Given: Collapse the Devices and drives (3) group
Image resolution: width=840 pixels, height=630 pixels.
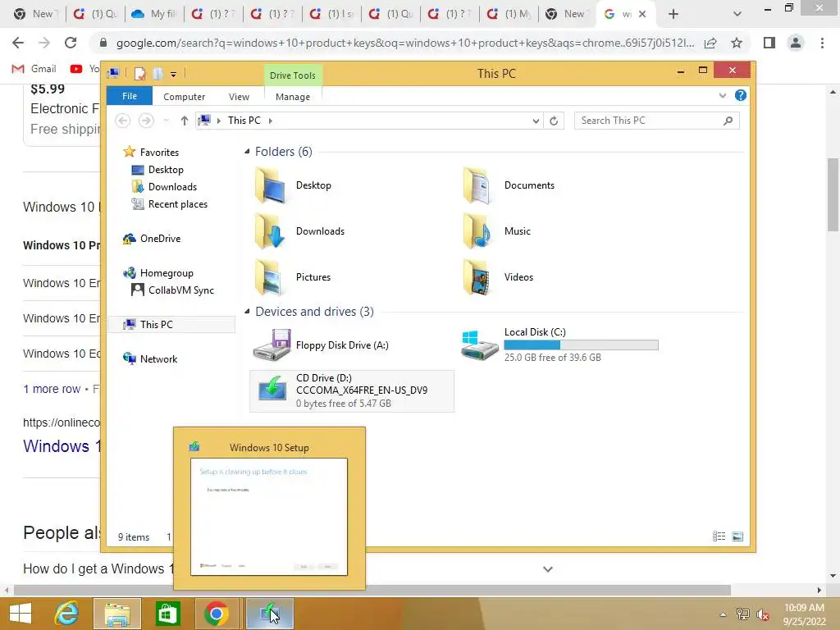Looking at the screenshot, I should tap(247, 311).
